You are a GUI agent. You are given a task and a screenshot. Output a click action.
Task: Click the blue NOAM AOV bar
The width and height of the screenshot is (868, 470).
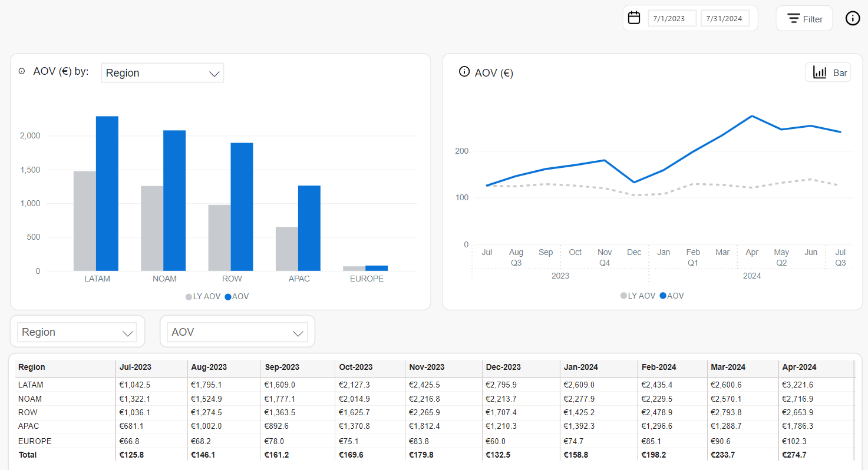click(174, 201)
